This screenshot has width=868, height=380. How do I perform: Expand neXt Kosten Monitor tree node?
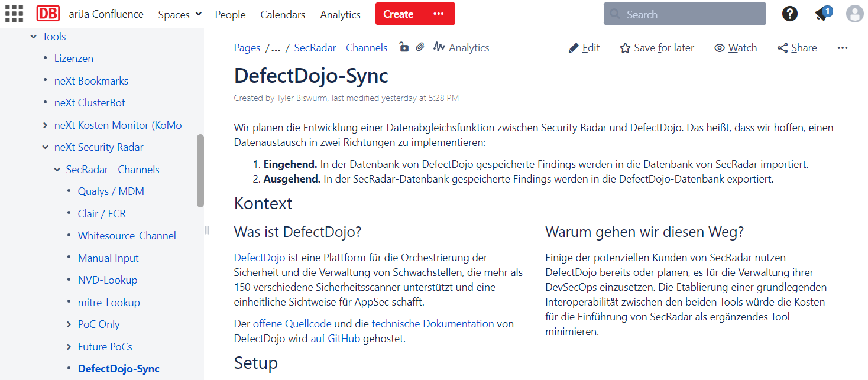click(x=46, y=125)
